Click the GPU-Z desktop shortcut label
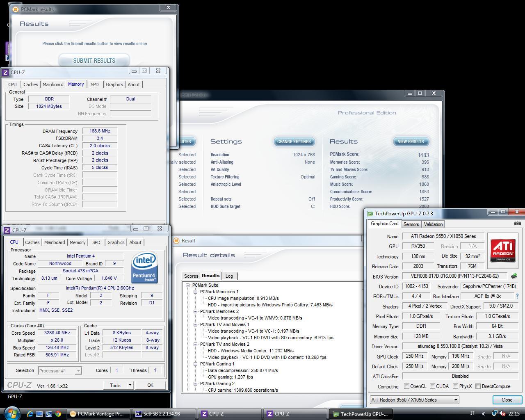 [x=15, y=397]
